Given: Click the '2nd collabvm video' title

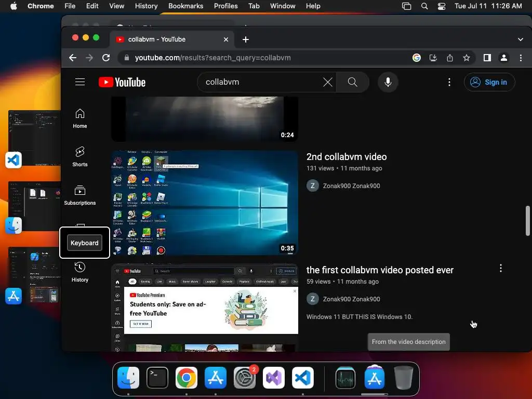Looking at the screenshot, I should tap(347, 157).
